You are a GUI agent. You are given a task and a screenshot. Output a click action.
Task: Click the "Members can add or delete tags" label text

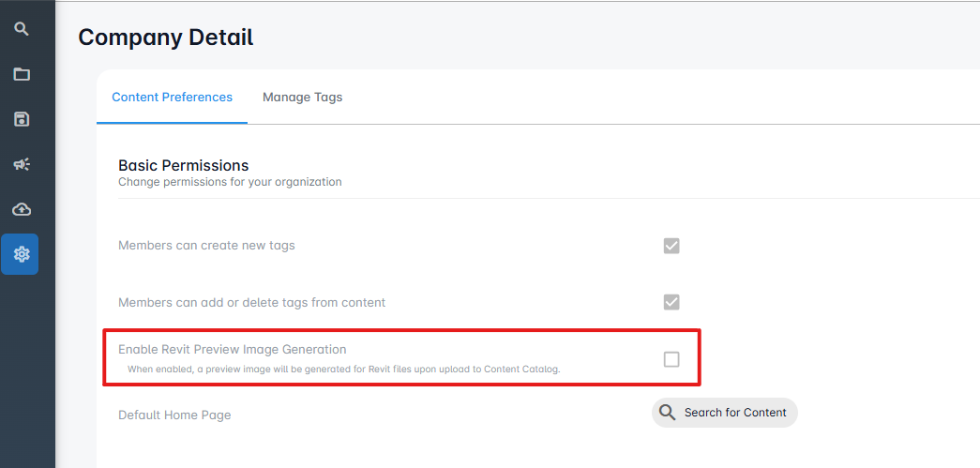251,302
